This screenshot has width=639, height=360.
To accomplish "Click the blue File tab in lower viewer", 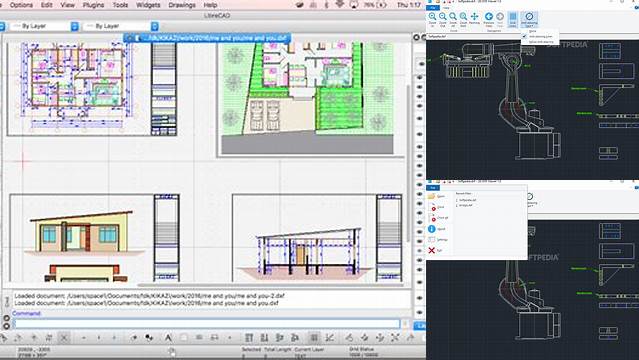I will pyautogui.click(x=432, y=188).
